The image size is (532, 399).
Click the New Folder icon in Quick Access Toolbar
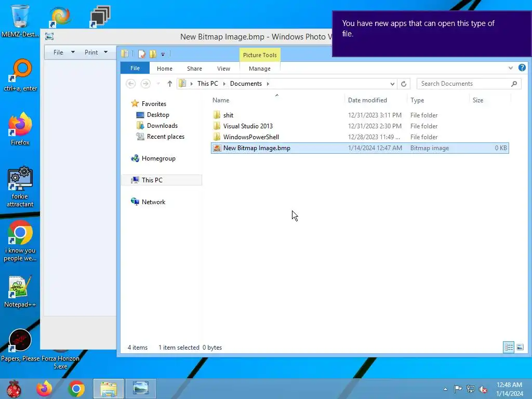(153, 54)
